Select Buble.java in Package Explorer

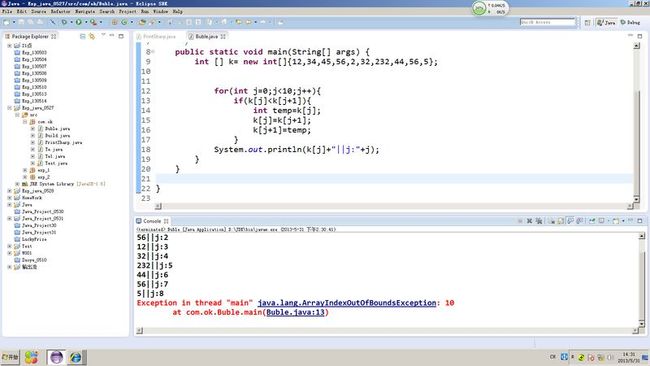pos(57,128)
